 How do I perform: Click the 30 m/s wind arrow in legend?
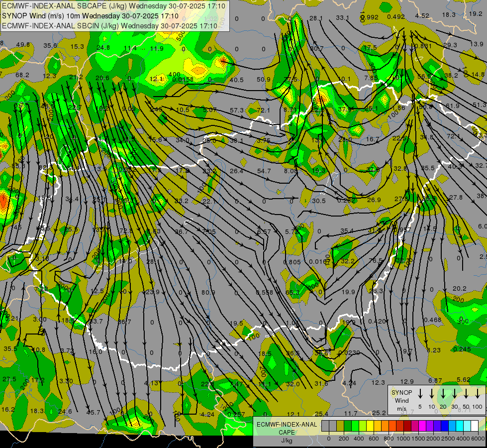pos(454,394)
